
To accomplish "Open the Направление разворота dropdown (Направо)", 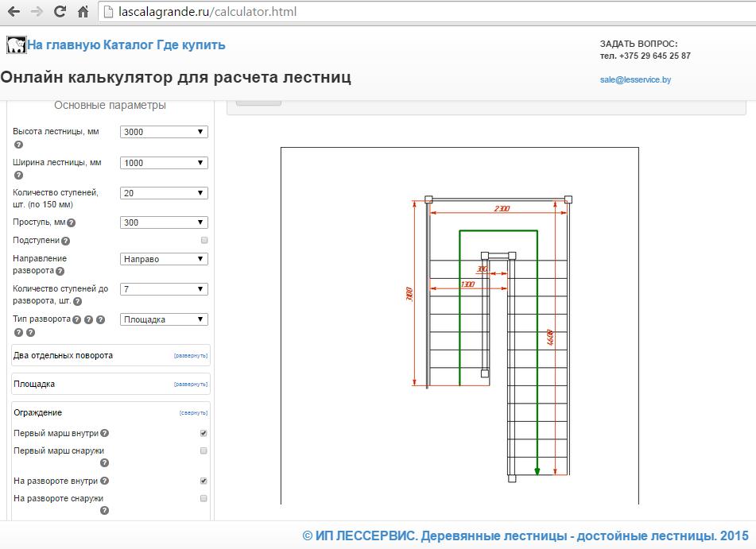I will point(164,259).
